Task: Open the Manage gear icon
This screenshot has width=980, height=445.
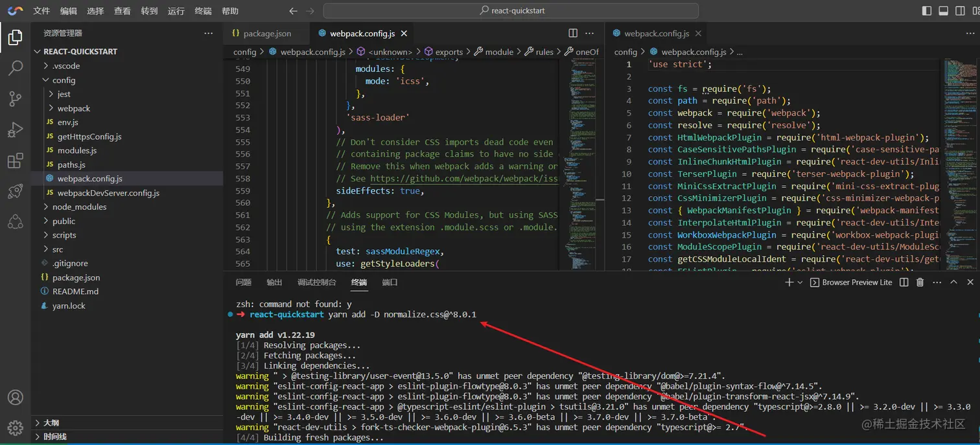Action: click(x=15, y=428)
